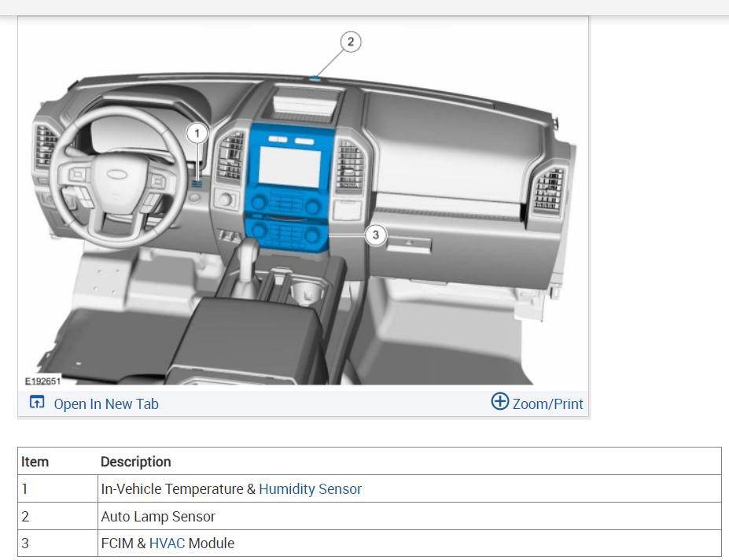
Task: Select the 'FCIM &' text in row 3
Action: (123, 543)
